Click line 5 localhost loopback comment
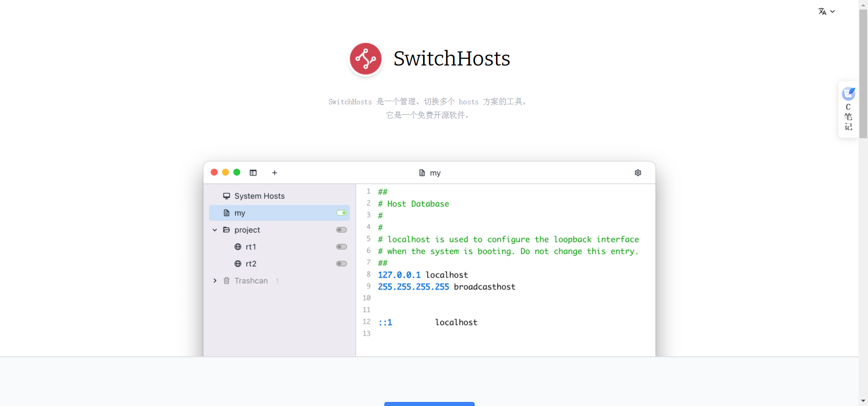Screen dimensions: 868x406 coord(509,239)
